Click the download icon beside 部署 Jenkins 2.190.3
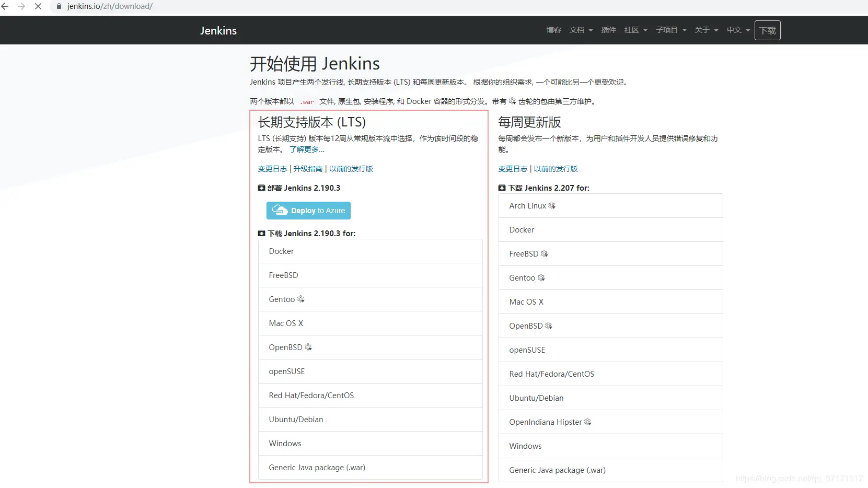This screenshot has height=488, width=868. coord(261,188)
